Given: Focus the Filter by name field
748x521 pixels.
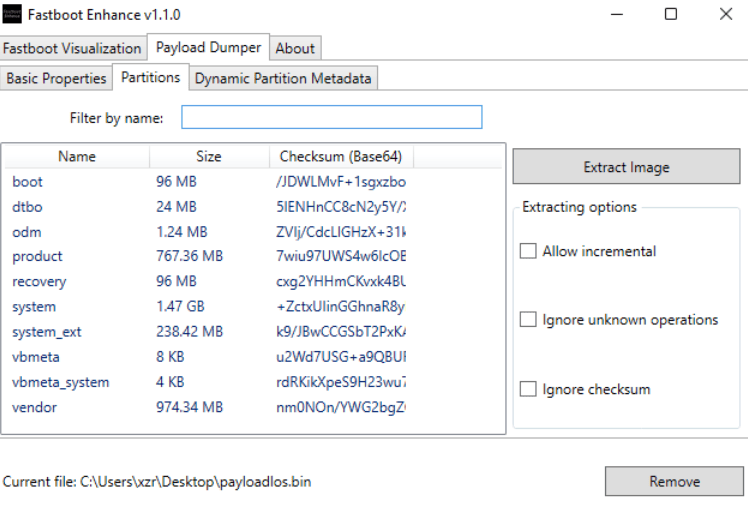Looking at the screenshot, I should (332, 117).
